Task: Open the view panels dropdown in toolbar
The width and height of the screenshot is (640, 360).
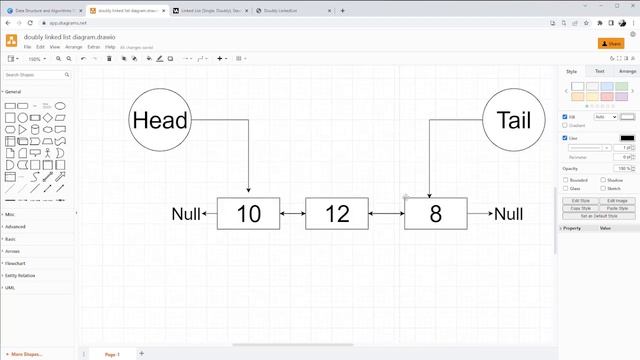Action: tap(13, 59)
